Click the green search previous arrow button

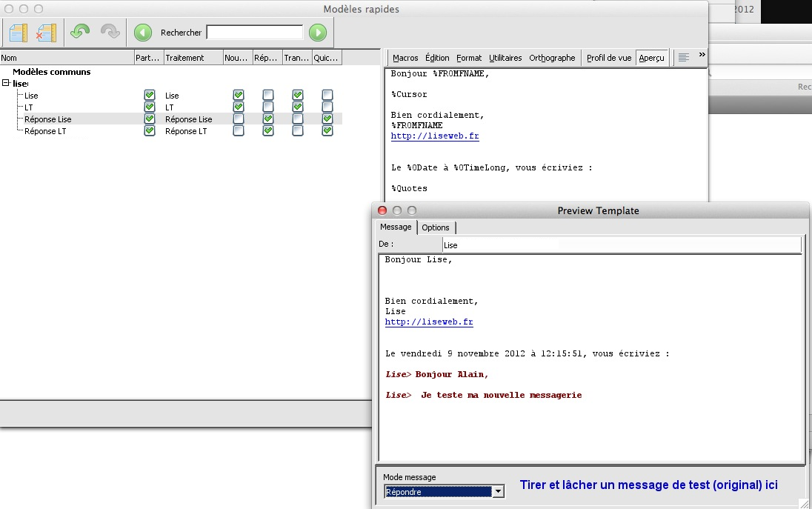point(143,33)
